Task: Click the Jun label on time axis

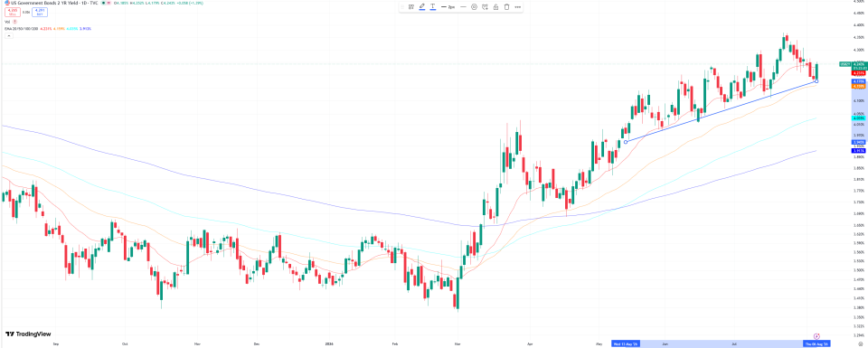Action: (665, 344)
